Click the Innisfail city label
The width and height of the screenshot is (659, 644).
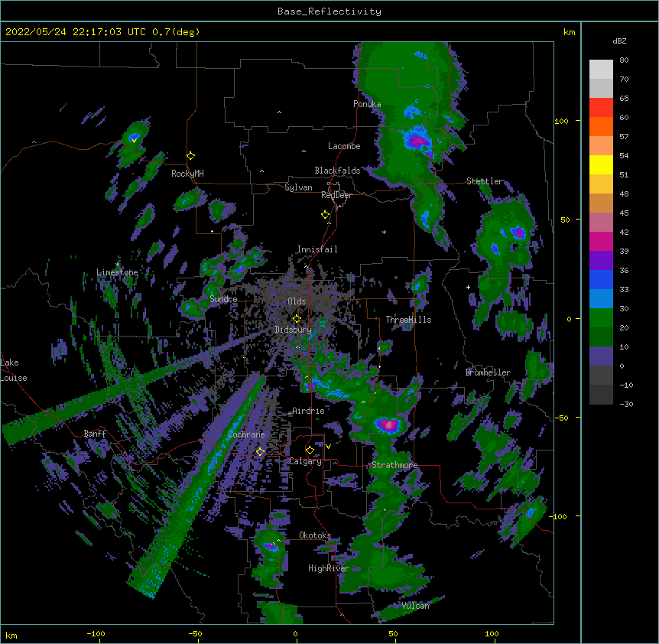coord(317,249)
